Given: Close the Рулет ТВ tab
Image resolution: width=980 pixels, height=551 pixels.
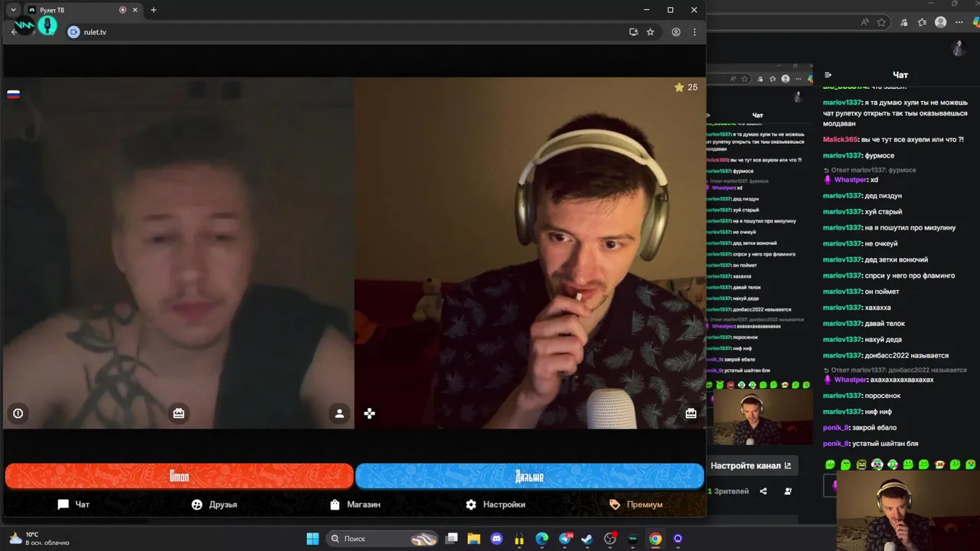Looking at the screenshot, I should [136, 10].
